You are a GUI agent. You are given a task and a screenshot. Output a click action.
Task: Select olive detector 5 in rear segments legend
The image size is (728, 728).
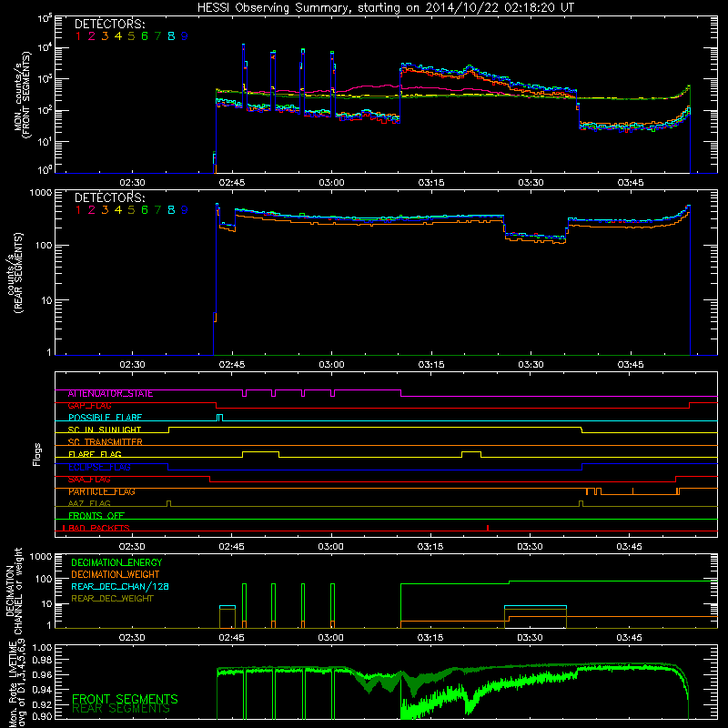pyautogui.click(x=131, y=210)
